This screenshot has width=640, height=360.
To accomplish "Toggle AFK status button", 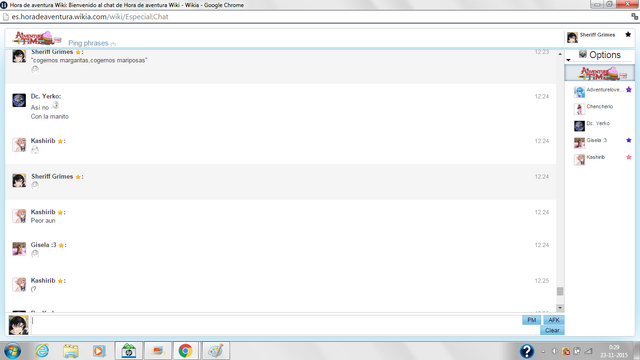I will [553, 320].
